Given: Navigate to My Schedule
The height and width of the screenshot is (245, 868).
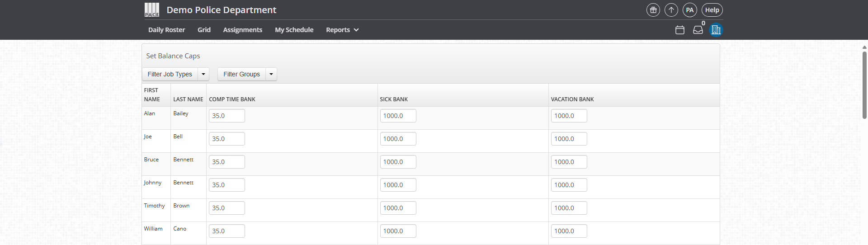Looking at the screenshot, I should (294, 30).
